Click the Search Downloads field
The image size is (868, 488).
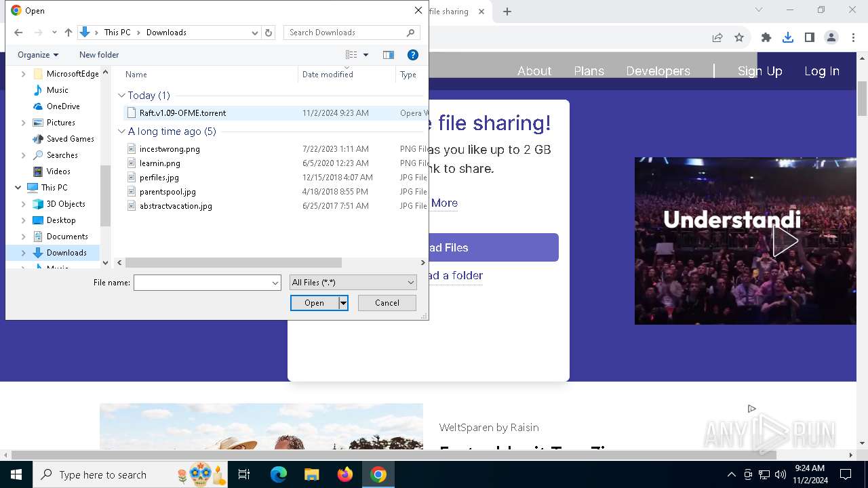344,33
